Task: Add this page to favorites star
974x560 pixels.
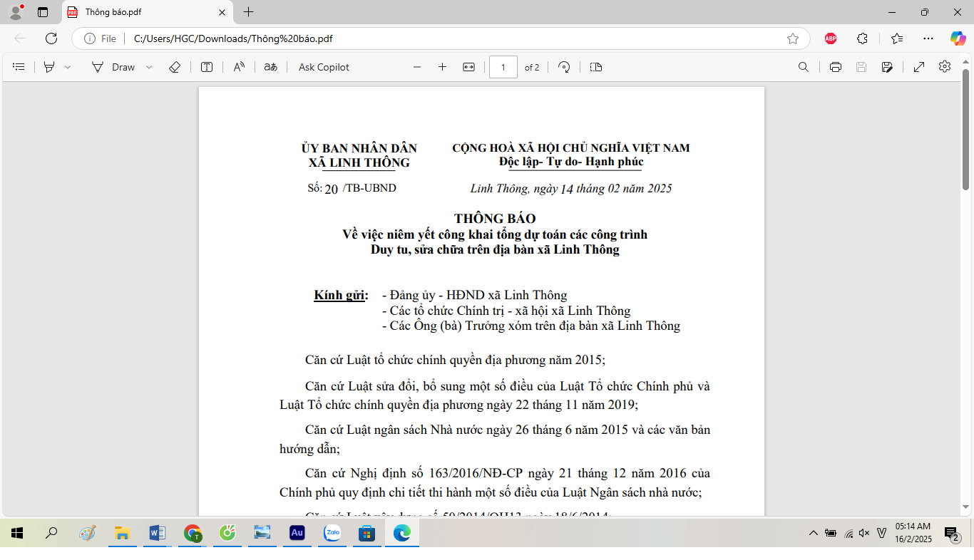Action: pos(793,38)
